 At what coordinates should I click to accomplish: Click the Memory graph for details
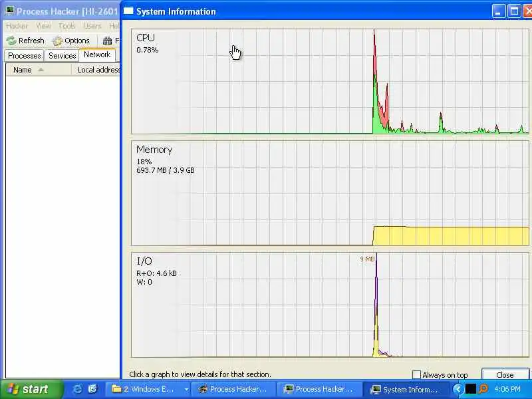coord(330,193)
